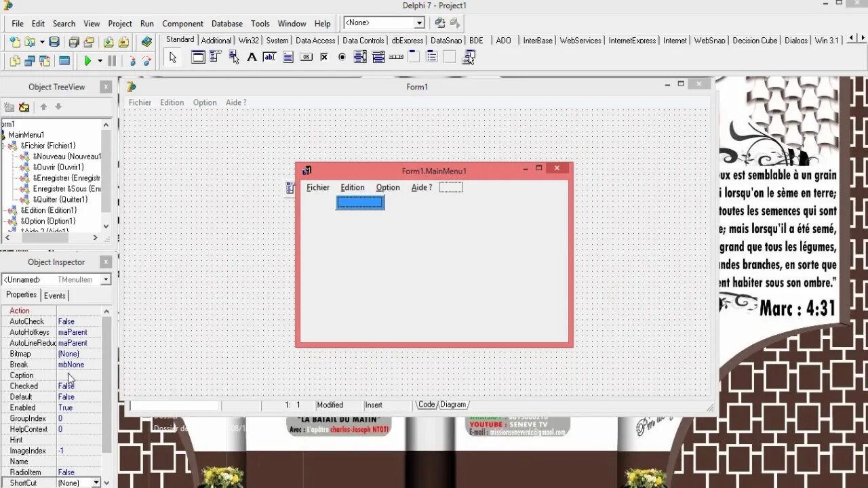The width and height of the screenshot is (868, 488).
Task: Click the New Items toolbar icon
Action: (x=15, y=42)
